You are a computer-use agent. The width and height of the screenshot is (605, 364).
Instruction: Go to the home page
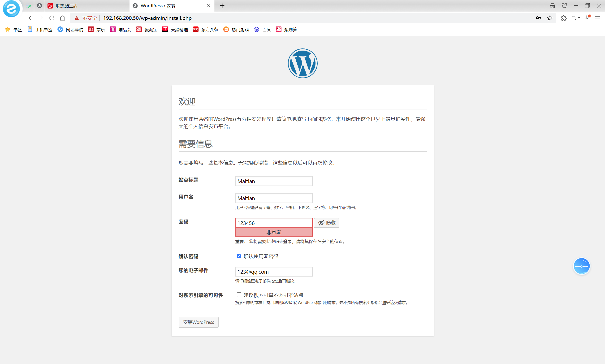point(63,18)
